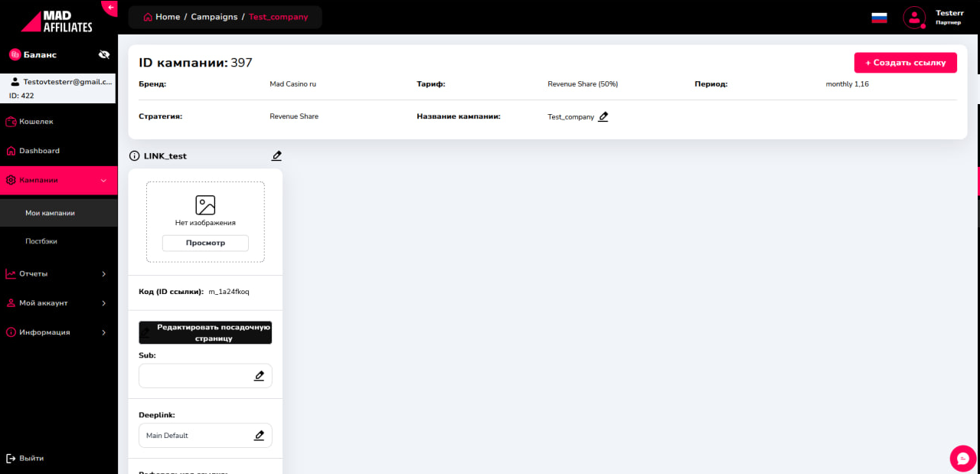
Task: Edit the Sub field pencil icon
Action: [259, 376]
